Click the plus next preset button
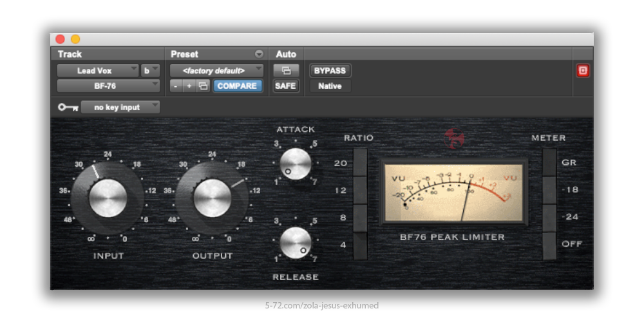The width and height of the screenshot is (644, 322). (189, 86)
